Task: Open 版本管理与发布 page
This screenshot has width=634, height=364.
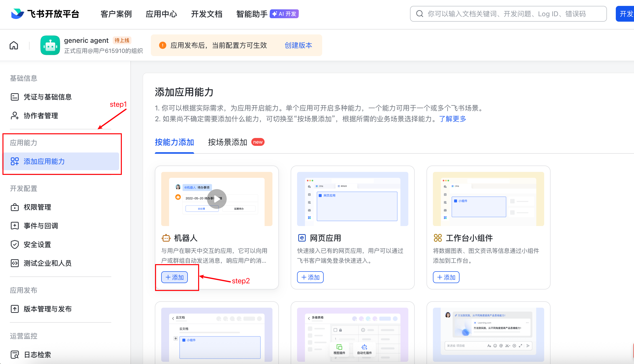Action: click(48, 309)
